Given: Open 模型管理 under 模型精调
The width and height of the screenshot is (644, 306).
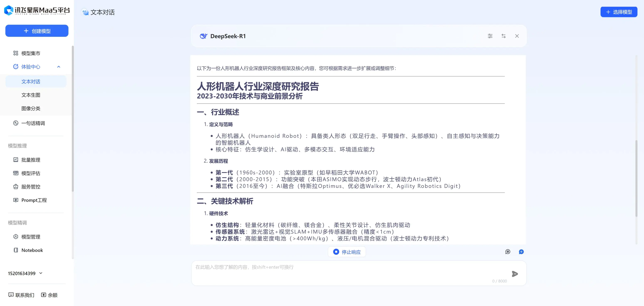Looking at the screenshot, I should [31, 237].
